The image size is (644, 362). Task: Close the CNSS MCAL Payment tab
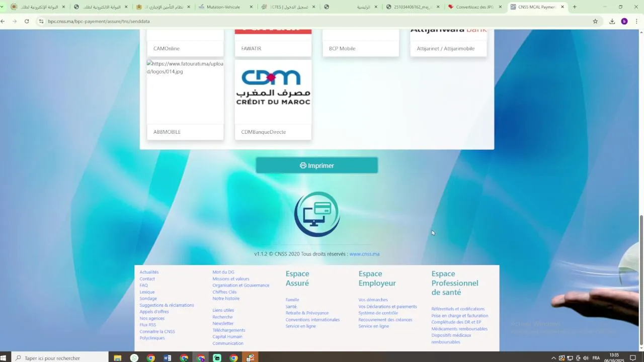(562, 7)
